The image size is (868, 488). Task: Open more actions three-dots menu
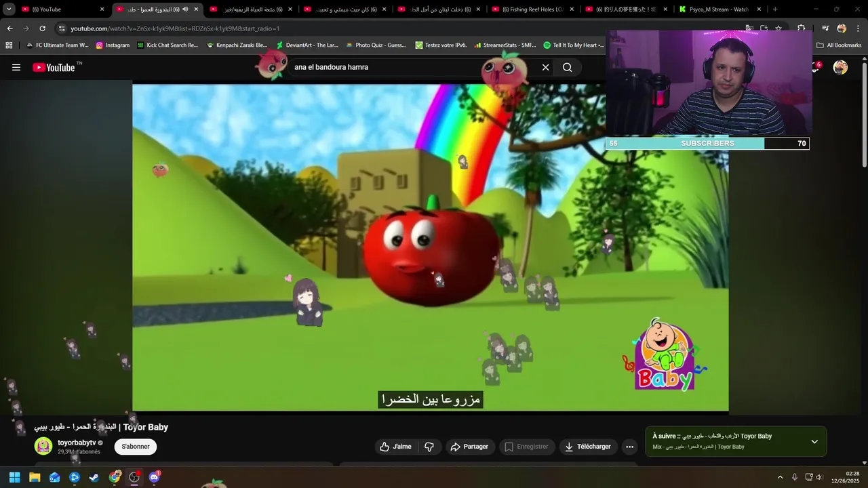[x=629, y=447]
